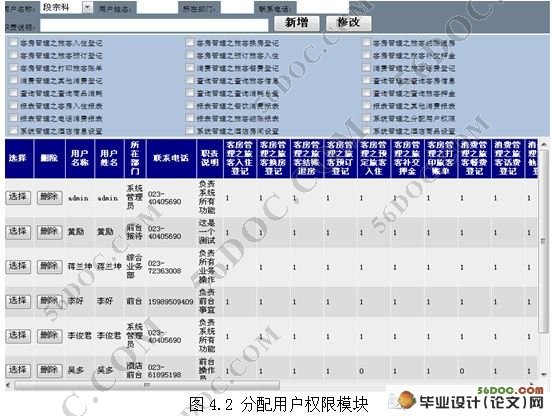Click the 用户姓名 column header
This screenshot has height=416, width=552.
pos(109,158)
